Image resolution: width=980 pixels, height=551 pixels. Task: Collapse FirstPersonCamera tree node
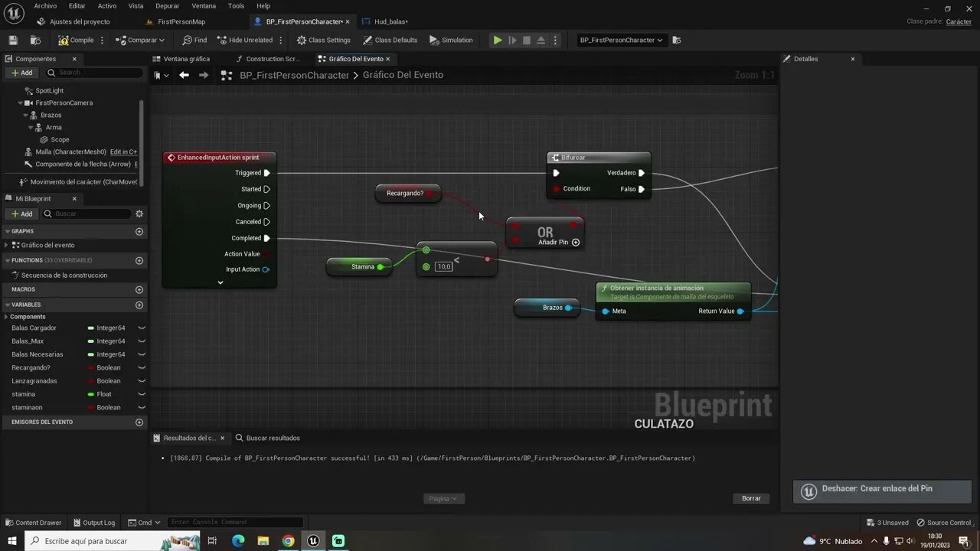click(x=20, y=103)
